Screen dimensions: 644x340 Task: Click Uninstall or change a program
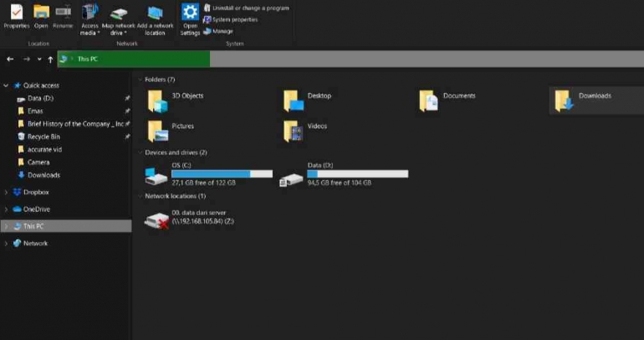point(247,8)
